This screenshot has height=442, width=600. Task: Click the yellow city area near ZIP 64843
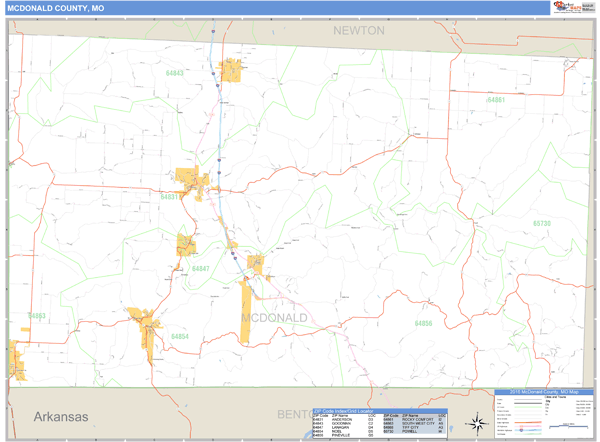231,70
